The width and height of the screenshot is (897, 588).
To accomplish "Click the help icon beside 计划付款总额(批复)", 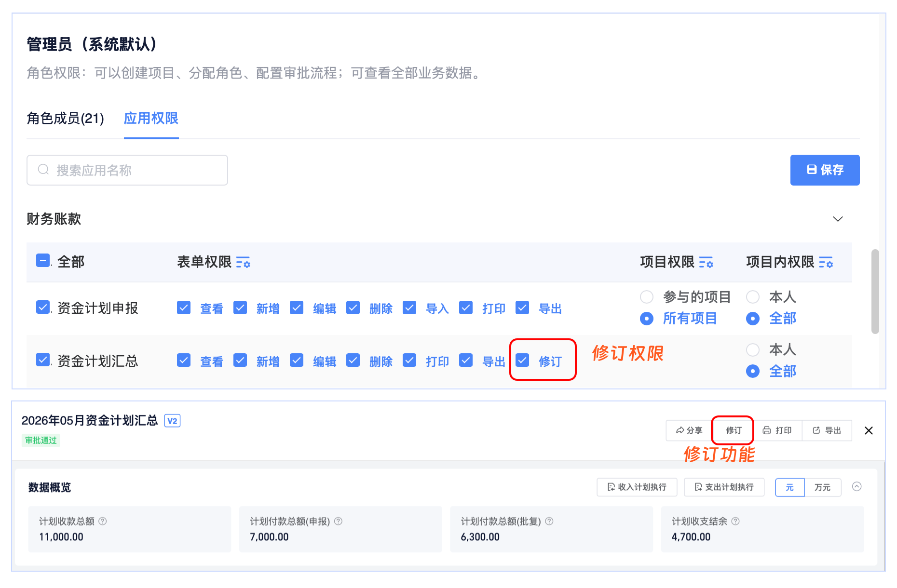I will tap(549, 521).
